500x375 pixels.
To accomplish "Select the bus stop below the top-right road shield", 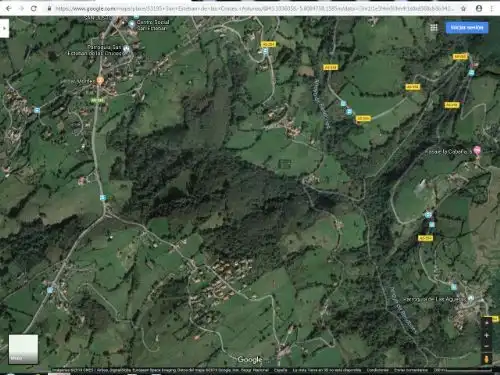I will click(471, 73).
